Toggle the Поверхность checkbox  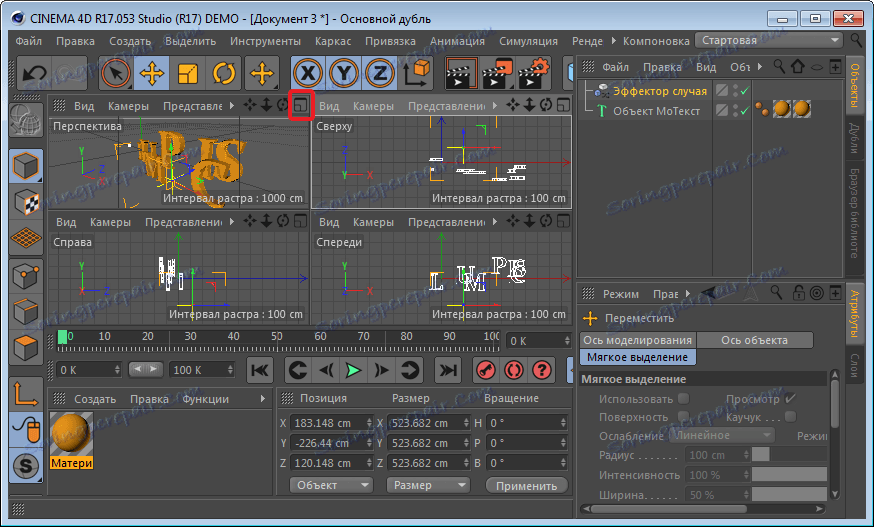(x=683, y=417)
